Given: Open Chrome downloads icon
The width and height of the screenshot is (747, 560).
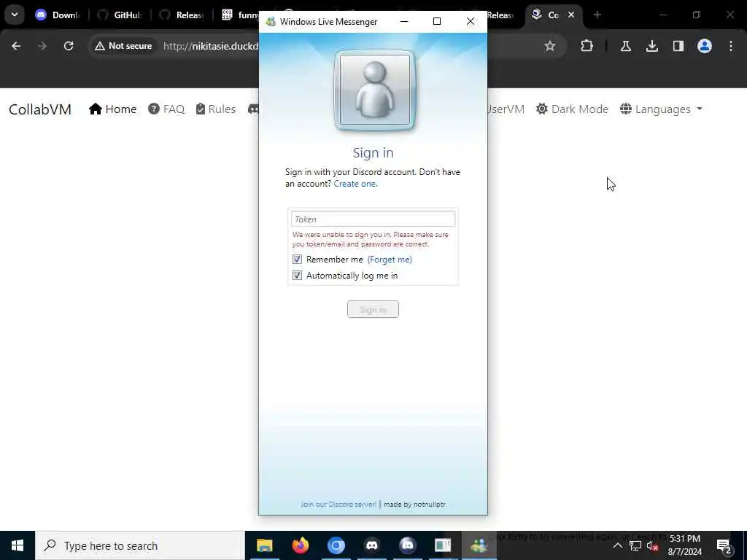Looking at the screenshot, I should tap(652, 46).
